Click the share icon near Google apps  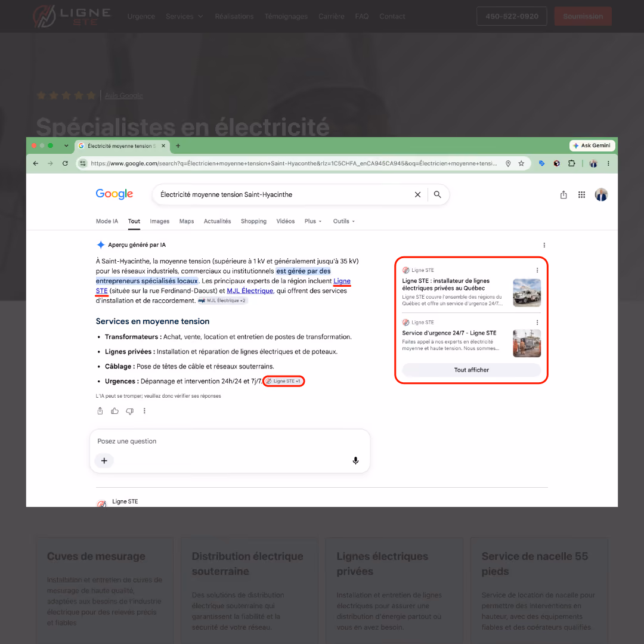[x=563, y=194]
